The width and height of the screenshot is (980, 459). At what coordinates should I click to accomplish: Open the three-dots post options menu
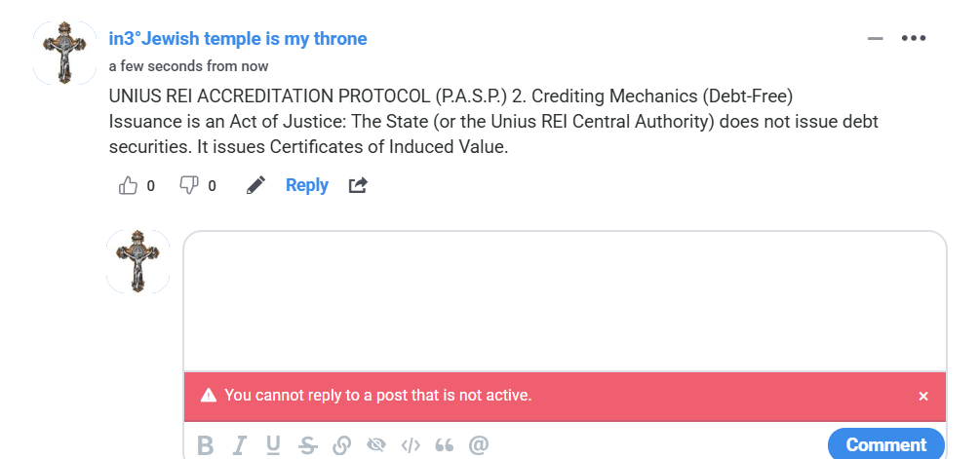click(x=913, y=38)
